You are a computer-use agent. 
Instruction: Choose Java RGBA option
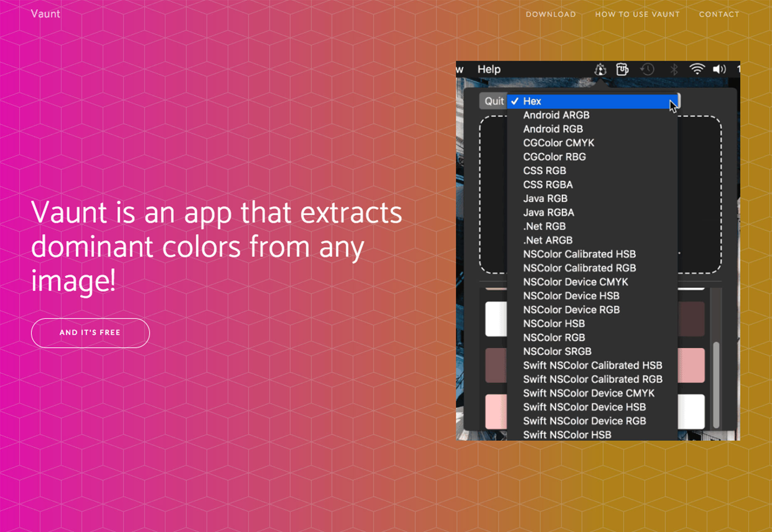pos(592,213)
